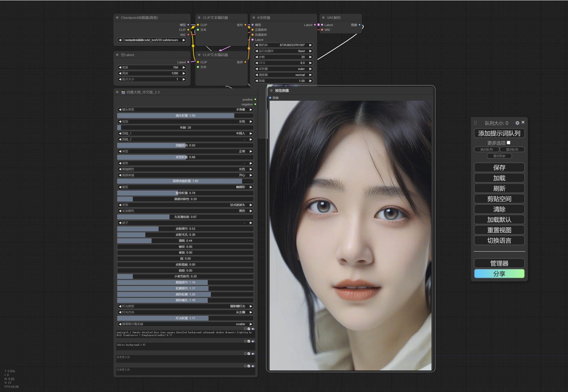This screenshot has height=392, width=568.
Task: Open the 管理器 button
Action: pyautogui.click(x=499, y=263)
